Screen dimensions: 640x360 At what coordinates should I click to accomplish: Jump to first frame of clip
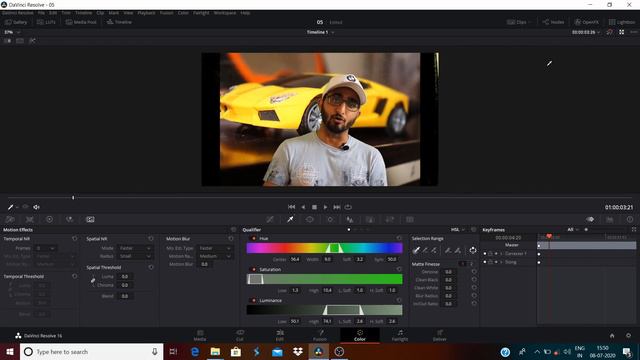pos(291,207)
